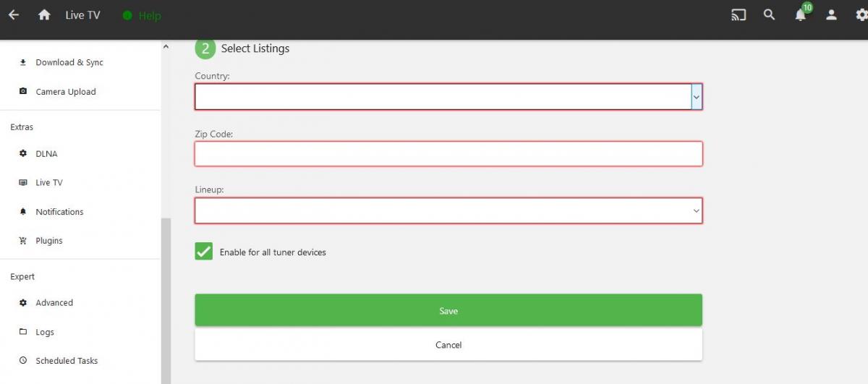
Task: Click the Expert section label
Action: click(22, 277)
